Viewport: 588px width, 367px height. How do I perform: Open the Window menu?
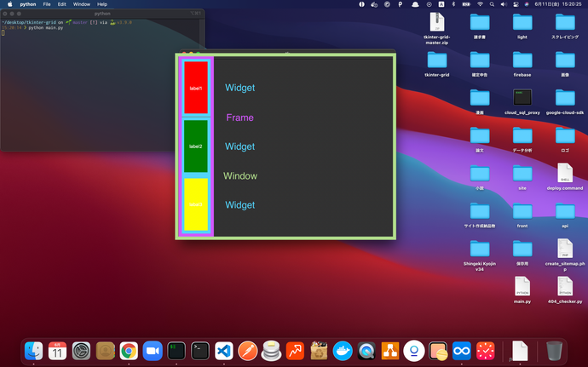tap(81, 4)
